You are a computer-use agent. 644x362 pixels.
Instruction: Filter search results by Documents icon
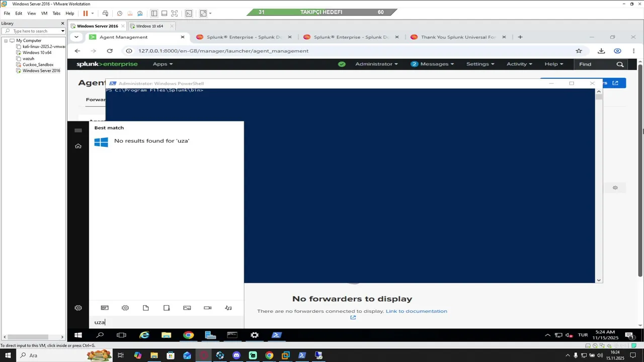(x=146, y=308)
